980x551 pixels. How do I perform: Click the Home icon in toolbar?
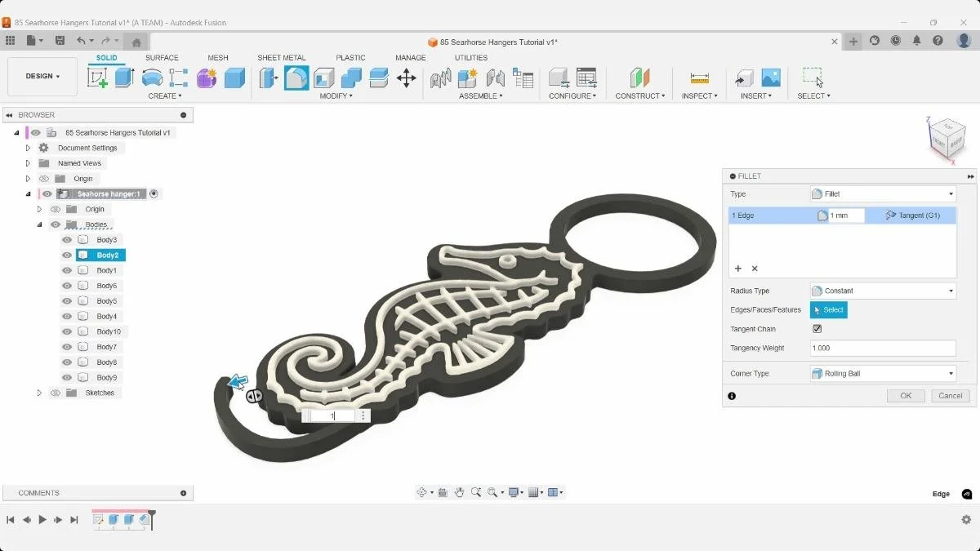[x=136, y=42]
